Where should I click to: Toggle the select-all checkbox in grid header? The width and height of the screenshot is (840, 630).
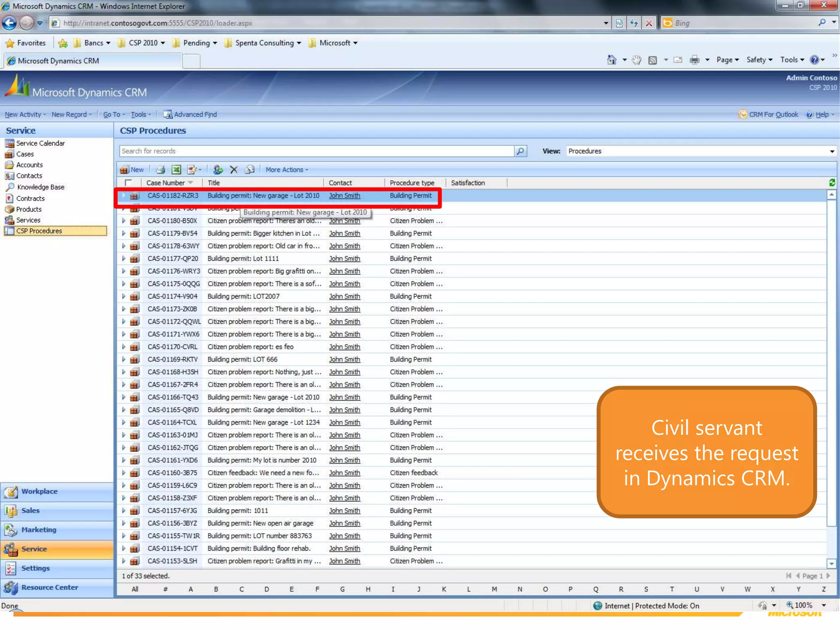(128, 183)
